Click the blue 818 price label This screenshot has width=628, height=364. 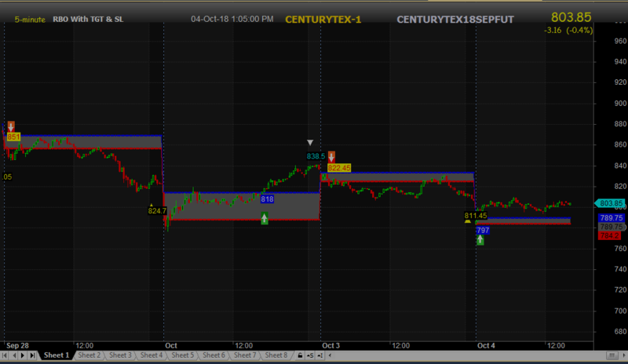[267, 199]
